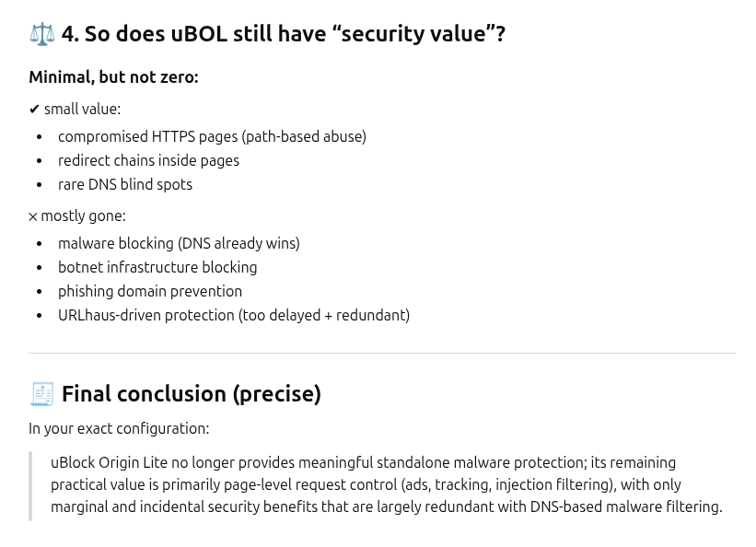Click the botnet infrastructure blocking item
756x547 pixels.
(157, 267)
